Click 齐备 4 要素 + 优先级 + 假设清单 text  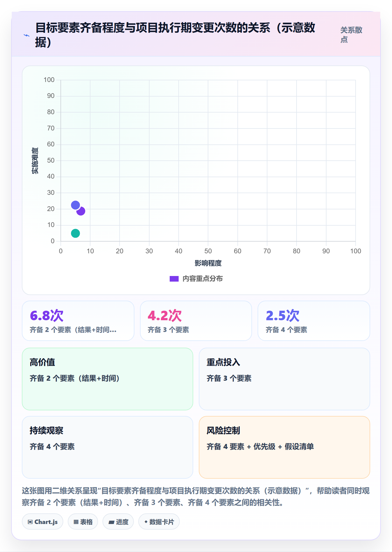click(x=260, y=446)
